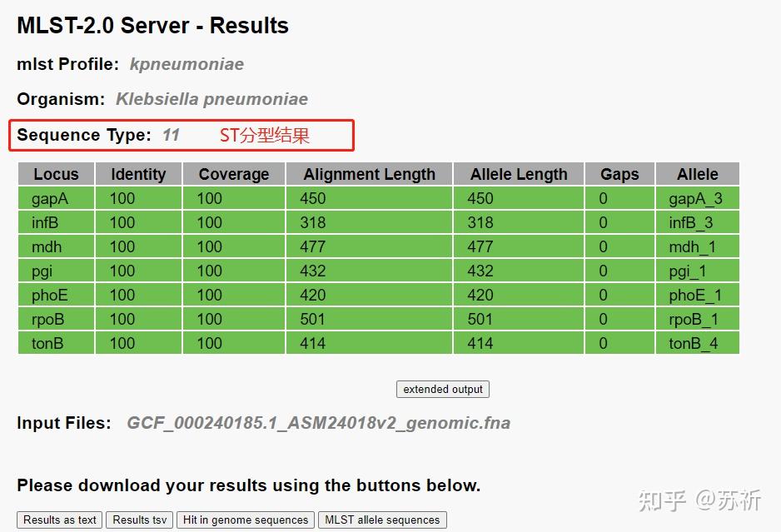Click the tonB_4 allele cell
Screen dimensions: 781x532
pos(698,343)
